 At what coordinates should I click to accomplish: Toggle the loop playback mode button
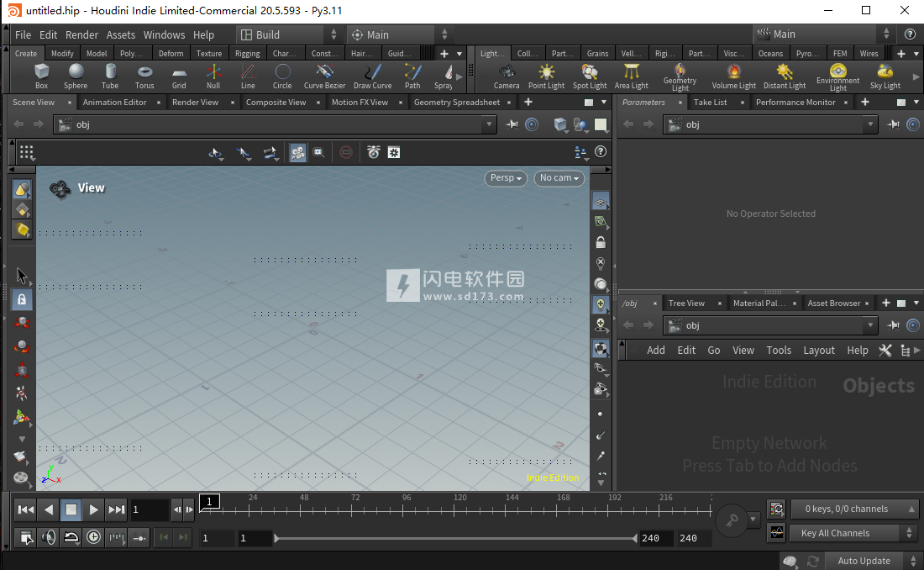tap(71, 537)
